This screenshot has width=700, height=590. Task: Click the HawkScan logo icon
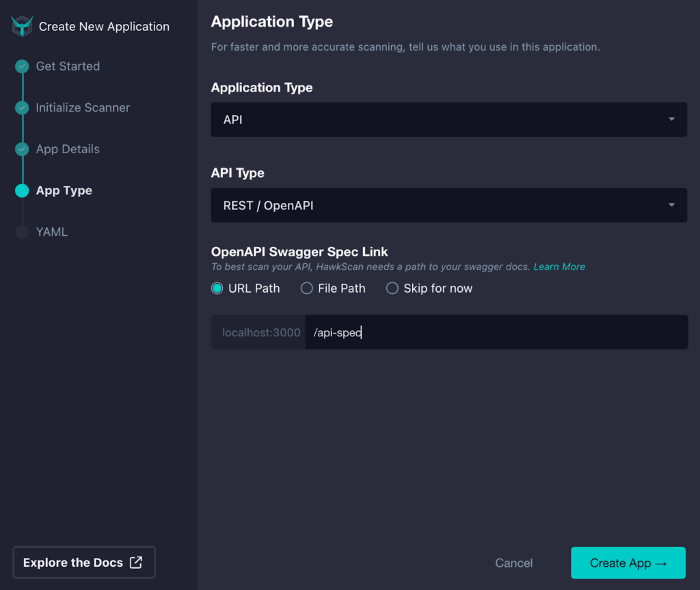click(x=21, y=26)
